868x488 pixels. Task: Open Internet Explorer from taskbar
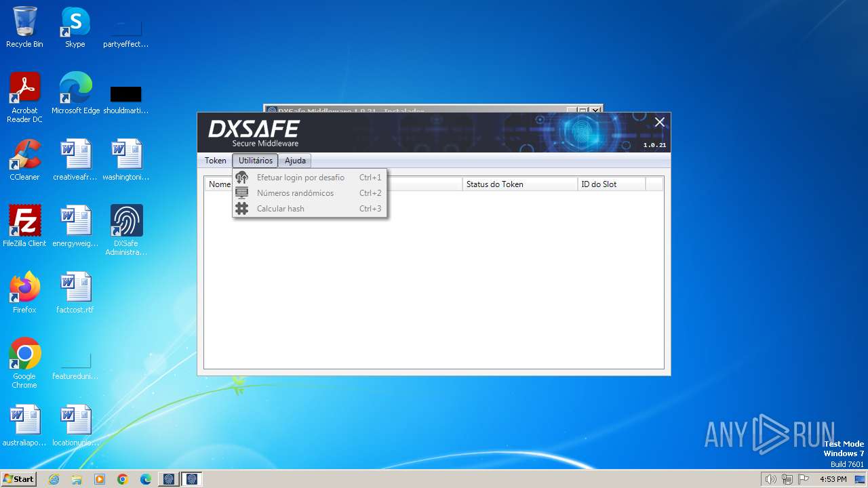54,479
